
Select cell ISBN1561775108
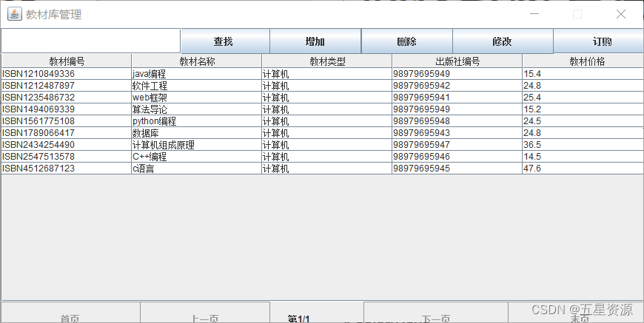[67, 121]
